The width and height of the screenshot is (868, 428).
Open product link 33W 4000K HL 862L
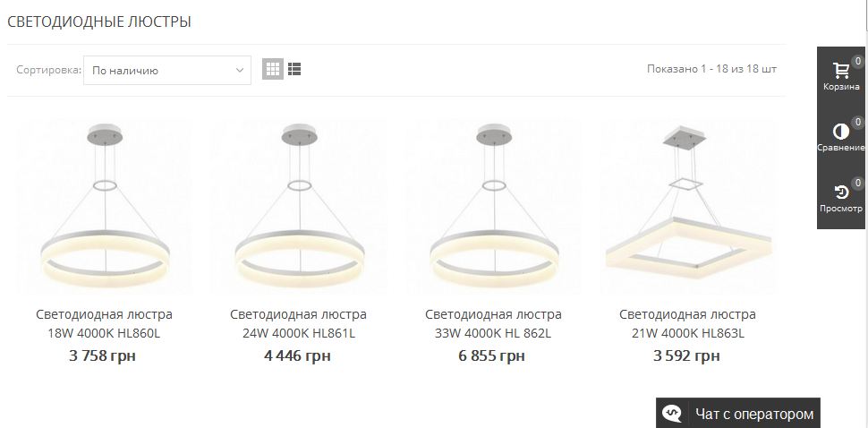[493, 324]
